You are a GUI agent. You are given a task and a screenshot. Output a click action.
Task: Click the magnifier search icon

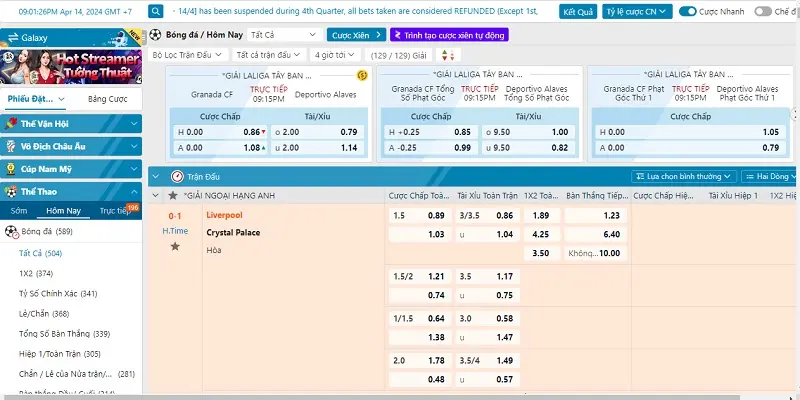[158, 11]
